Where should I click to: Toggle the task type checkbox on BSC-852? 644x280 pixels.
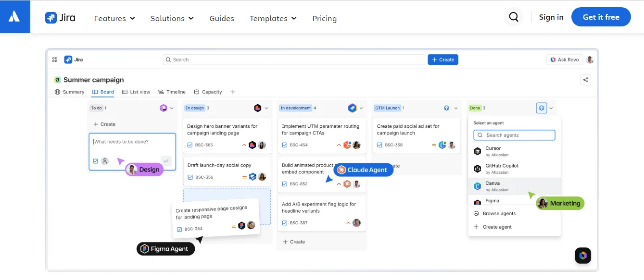[285, 184]
